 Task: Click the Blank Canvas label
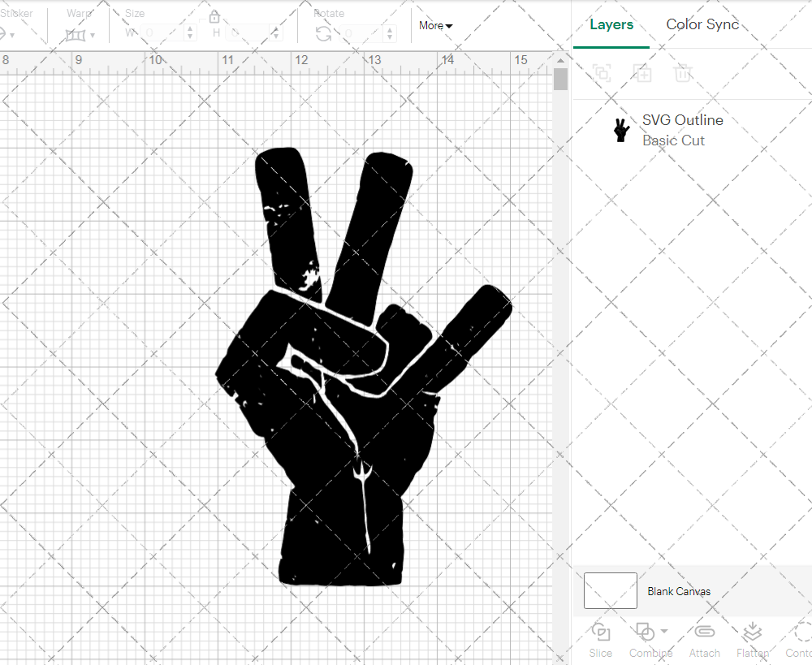(x=679, y=591)
